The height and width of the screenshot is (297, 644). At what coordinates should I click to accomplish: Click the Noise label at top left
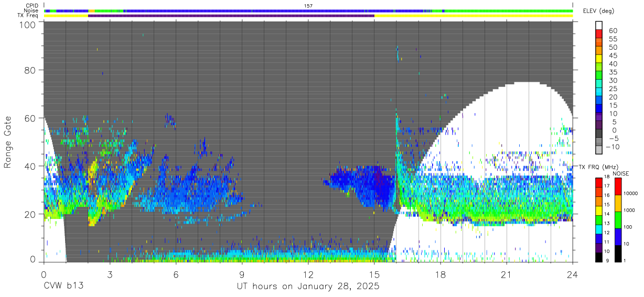coord(32,10)
